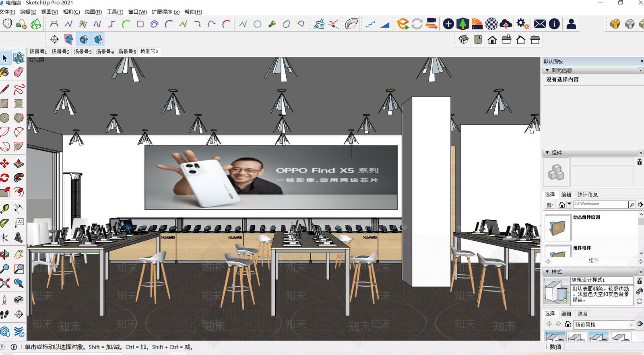This screenshot has width=644, height=355.
Task: Collapse the 组件 panel
Action: [547, 153]
